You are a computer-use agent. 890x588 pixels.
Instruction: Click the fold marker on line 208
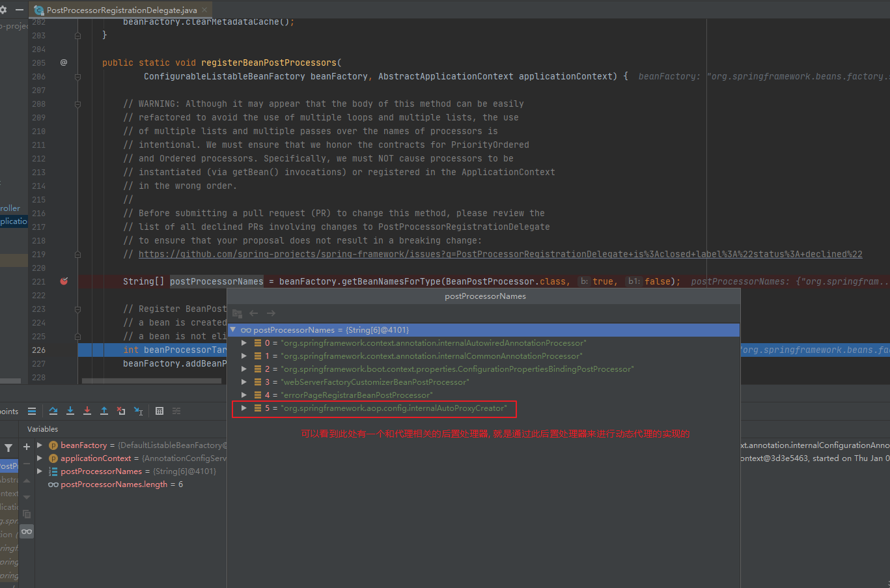click(77, 104)
